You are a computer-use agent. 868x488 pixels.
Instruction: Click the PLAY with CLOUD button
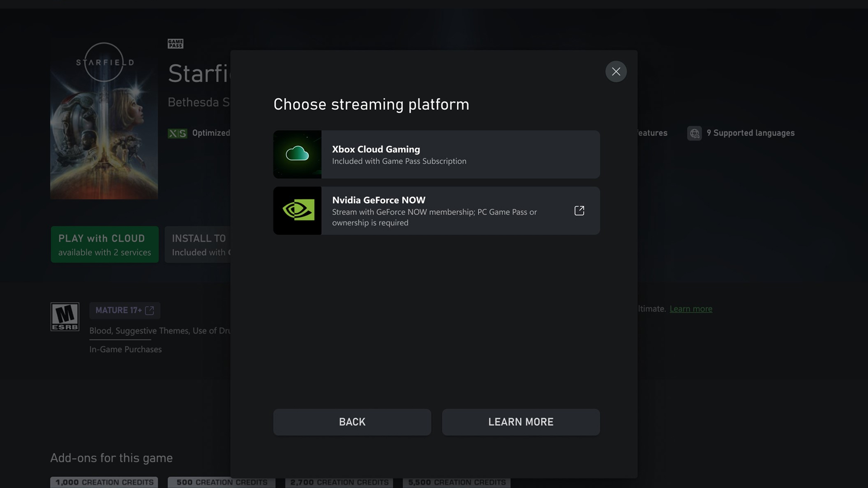pos(104,244)
